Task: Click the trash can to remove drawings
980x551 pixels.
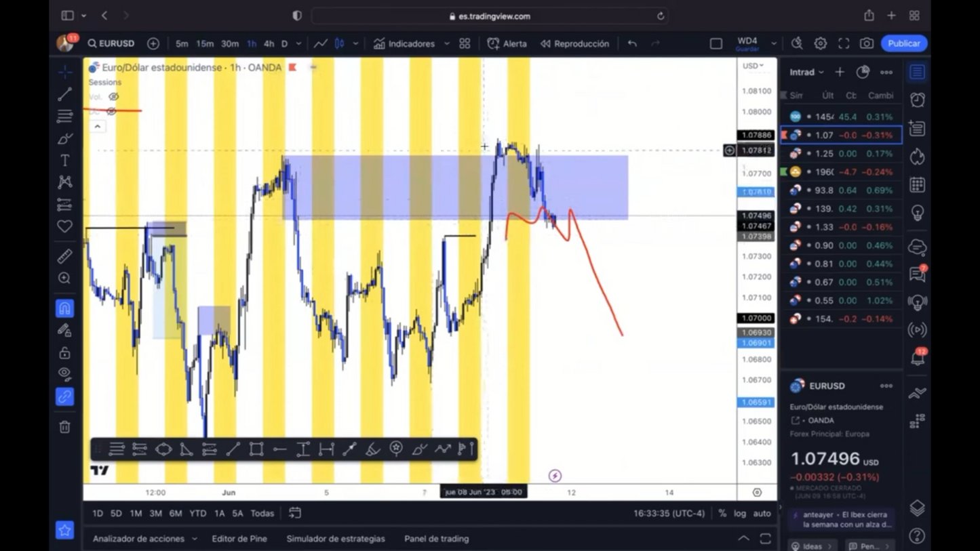Action: pos(64,427)
